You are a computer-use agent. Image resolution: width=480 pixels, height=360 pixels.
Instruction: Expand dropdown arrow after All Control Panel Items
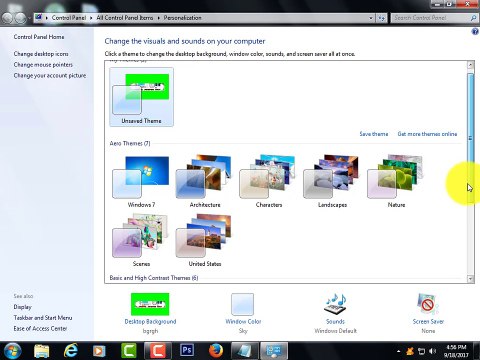[x=158, y=18]
